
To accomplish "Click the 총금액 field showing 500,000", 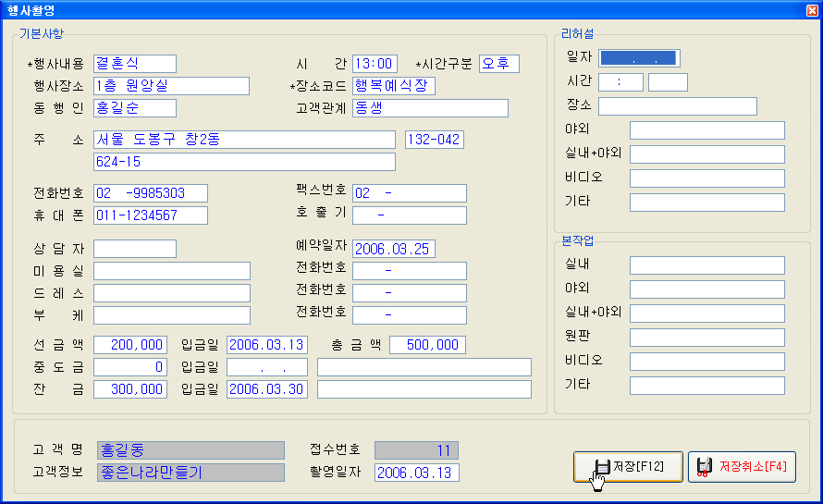I will pyautogui.click(x=427, y=345).
